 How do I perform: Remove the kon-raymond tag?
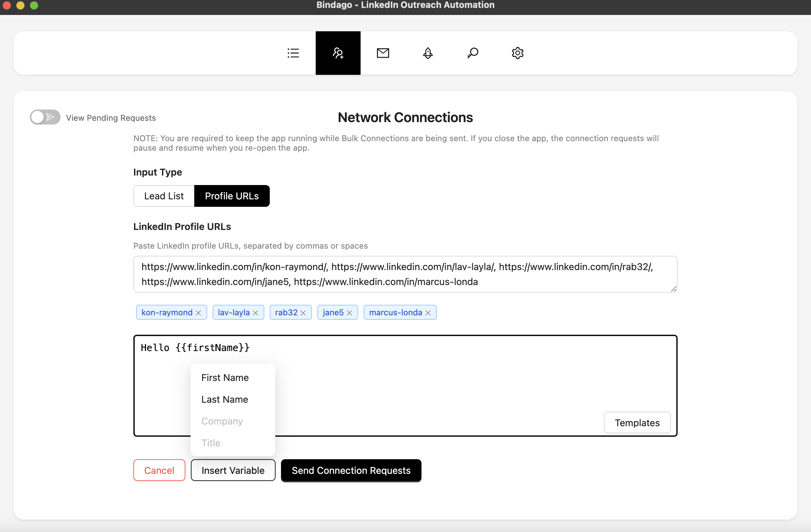coord(198,313)
